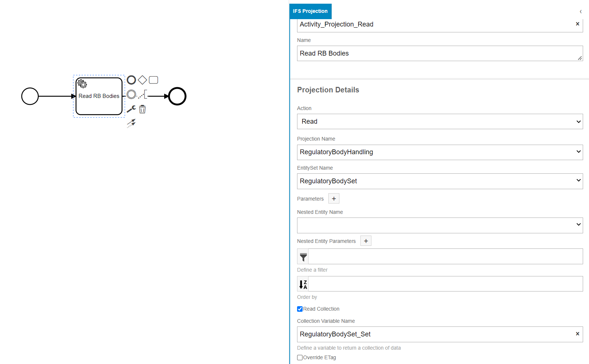
Task: Click the Order by sort icon
Action: click(x=303, y=284)
